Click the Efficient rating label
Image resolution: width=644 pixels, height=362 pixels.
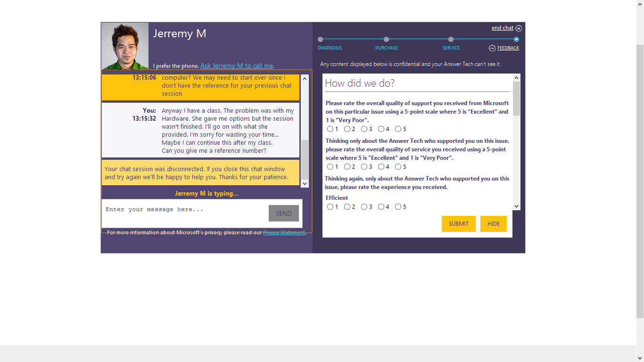(337, 198)
